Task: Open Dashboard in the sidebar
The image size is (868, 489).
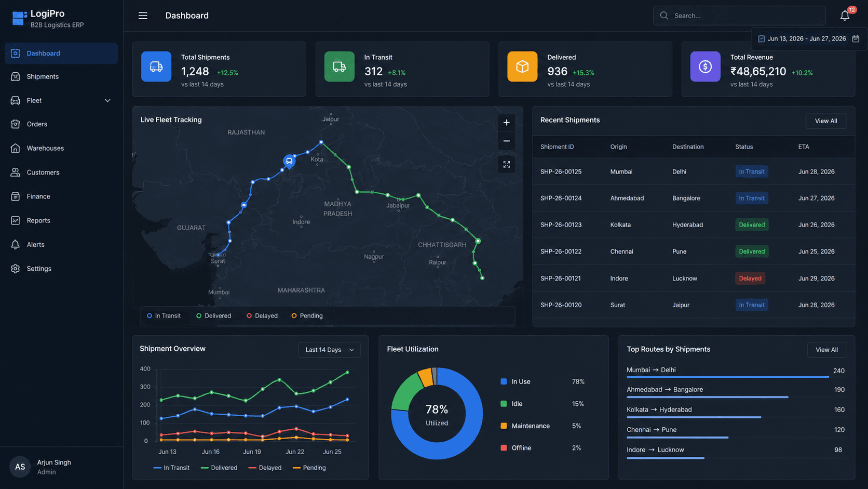Action: (61, 53)
